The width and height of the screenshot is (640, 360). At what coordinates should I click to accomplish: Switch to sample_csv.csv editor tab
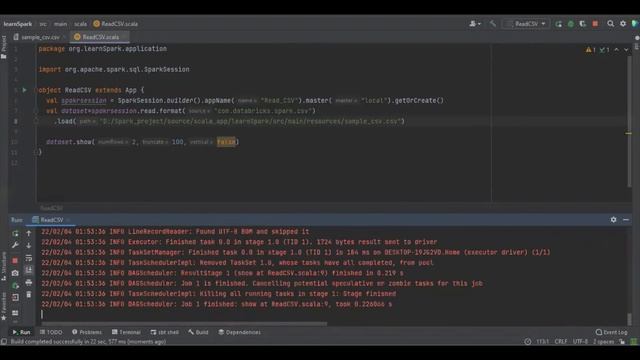tap(40, 37)
